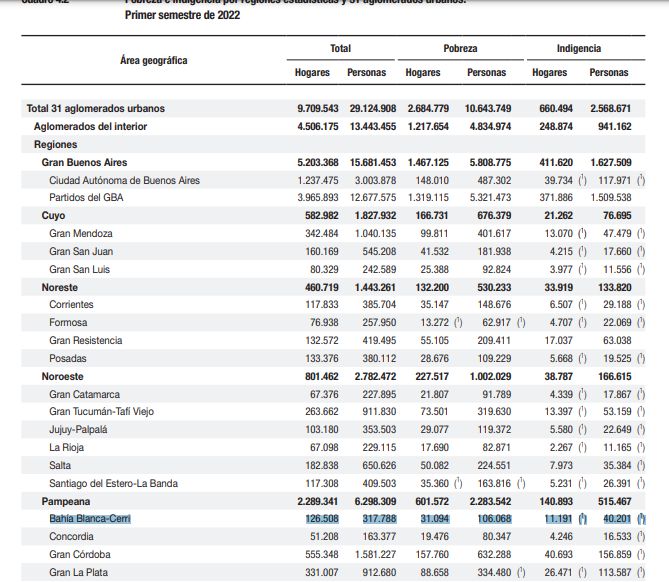The height and width of the screenshot is (582, 669).
Task: Click highlighted value 317.788 in Bahía Blanca row
Action: pyautogui.click(x=380, y=519)
